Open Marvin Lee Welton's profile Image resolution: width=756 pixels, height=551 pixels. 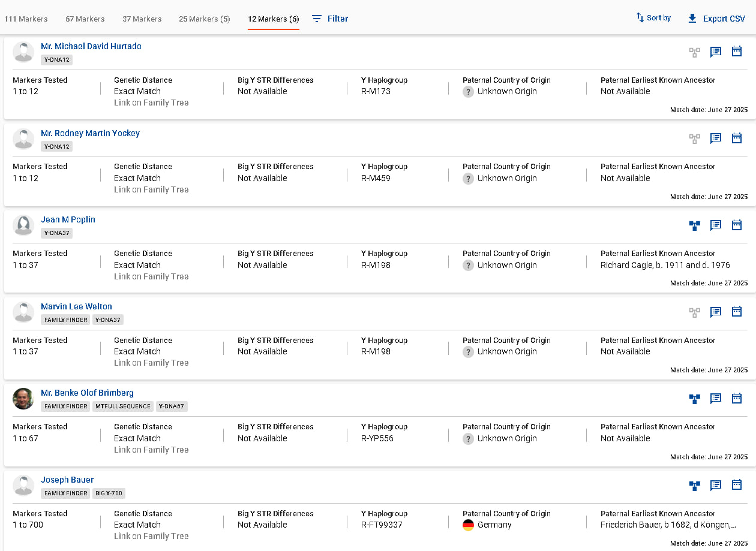[76, 306]
